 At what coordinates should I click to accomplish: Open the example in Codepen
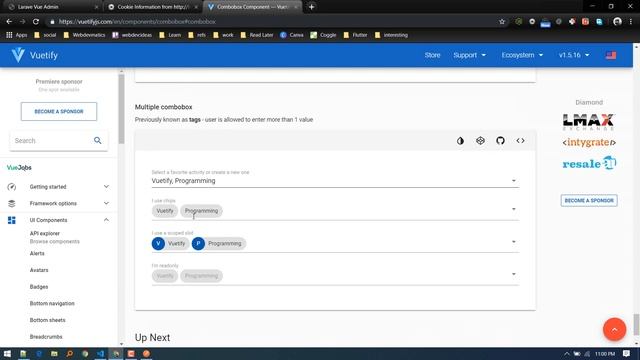pos(480,141)
